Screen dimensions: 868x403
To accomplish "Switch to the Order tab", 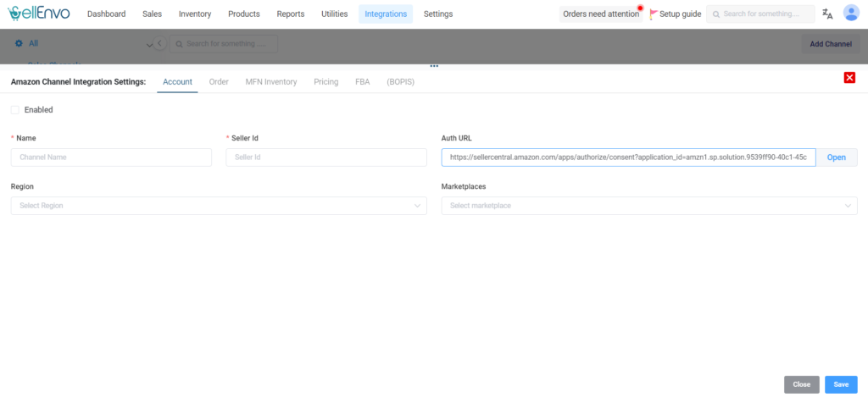I will (219, 82).
